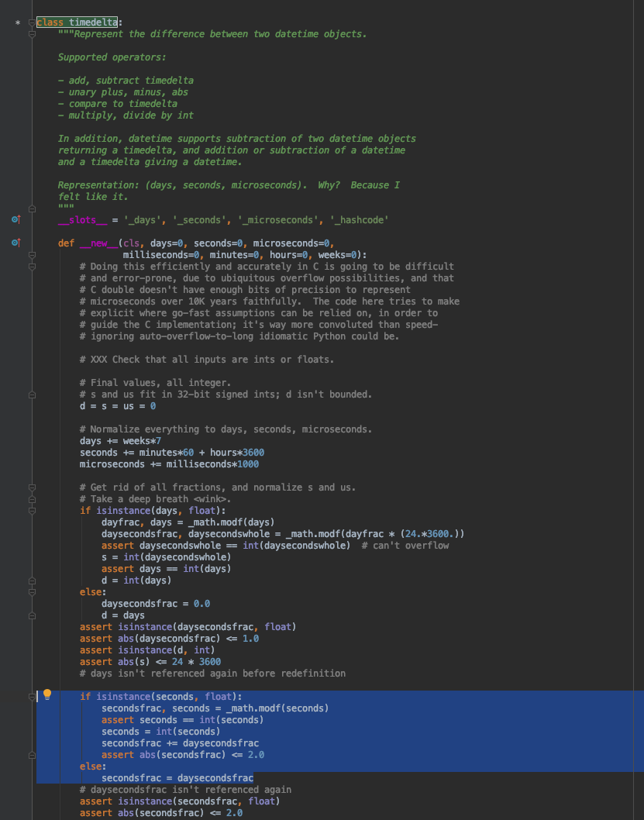Collapse the docstring at its opening fold marker
Screen dimensions: 644x820
pyautogui.click(x=32, y=34)
